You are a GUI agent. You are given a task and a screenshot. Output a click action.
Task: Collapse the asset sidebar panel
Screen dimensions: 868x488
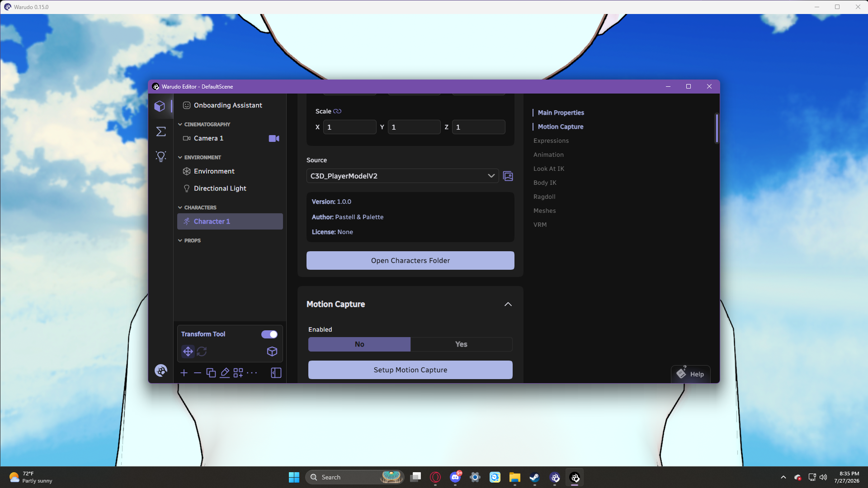click(276, 373)
